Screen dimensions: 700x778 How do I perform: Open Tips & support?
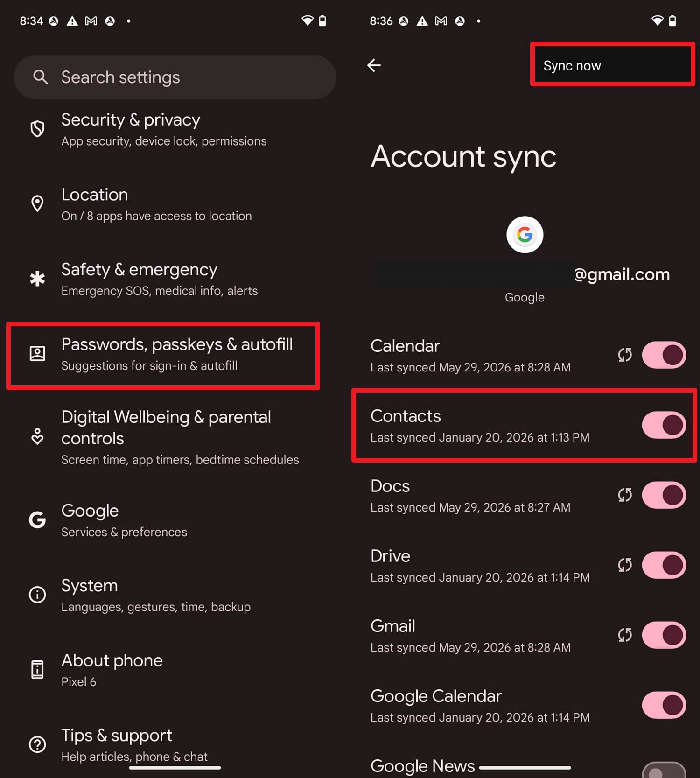[175, 745]
